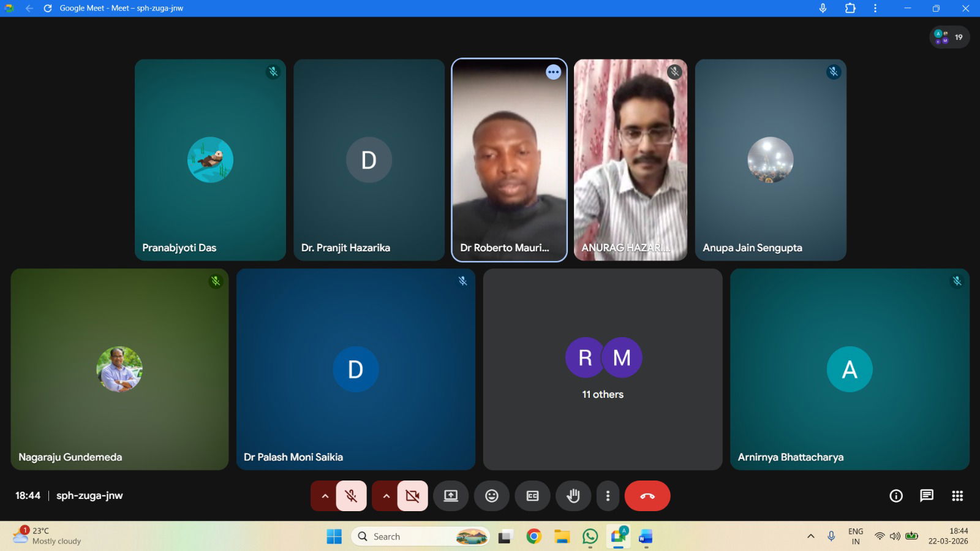Open the meeting details info icon
Screen dimensions: 980x551
click(895, 496)
